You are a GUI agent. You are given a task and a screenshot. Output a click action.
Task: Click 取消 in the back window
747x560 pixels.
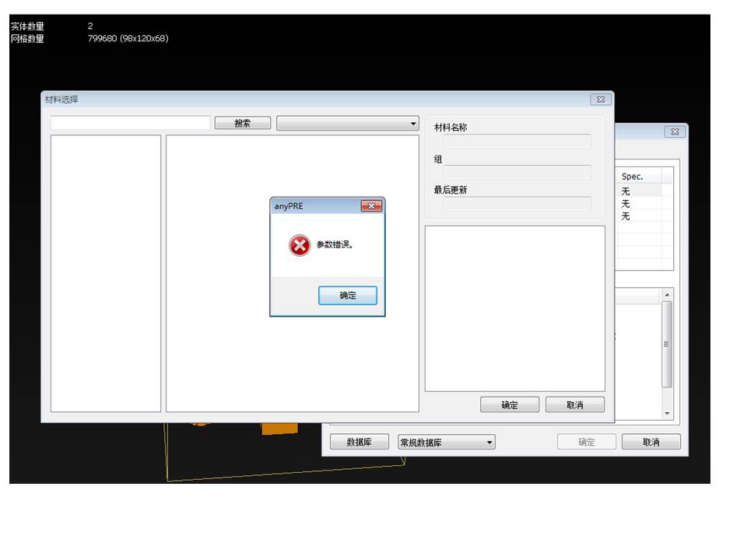coord(651,442)
